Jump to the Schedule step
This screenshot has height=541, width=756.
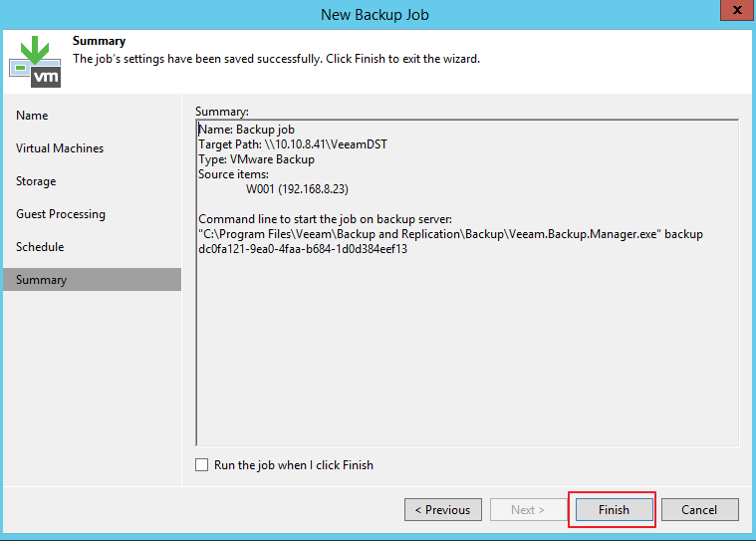pos(40,247)
